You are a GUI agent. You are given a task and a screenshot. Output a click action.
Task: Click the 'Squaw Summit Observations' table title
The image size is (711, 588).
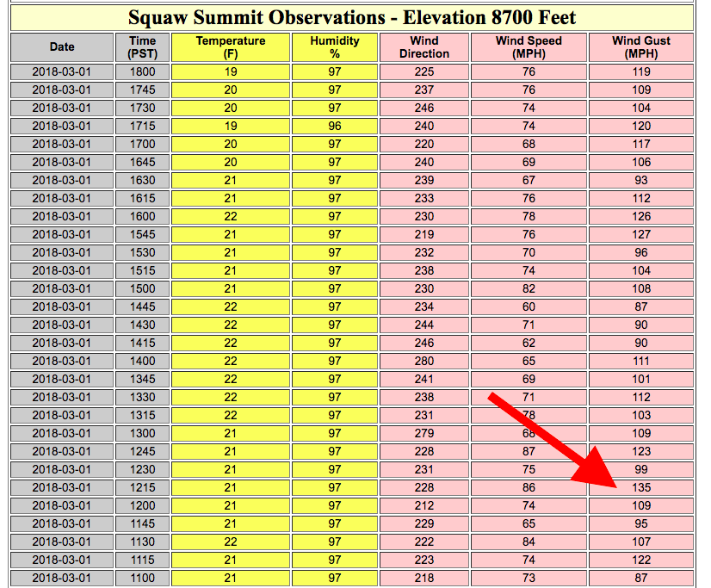tap(352, 18)
